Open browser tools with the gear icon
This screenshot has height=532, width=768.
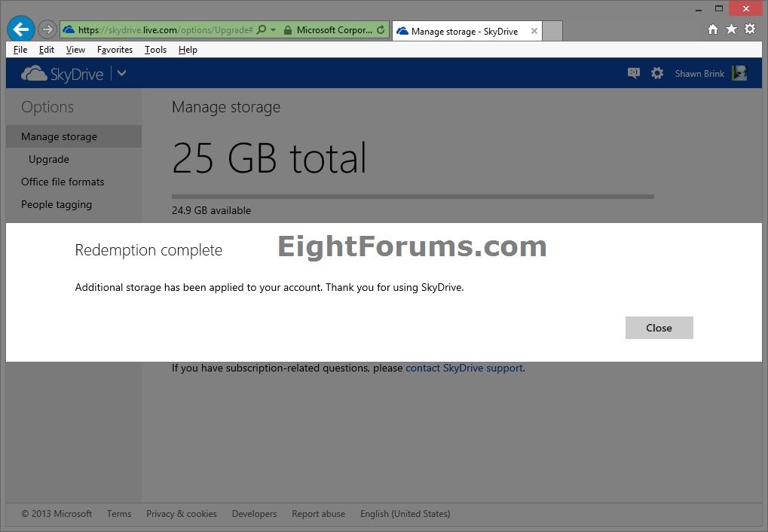(749, 29)
